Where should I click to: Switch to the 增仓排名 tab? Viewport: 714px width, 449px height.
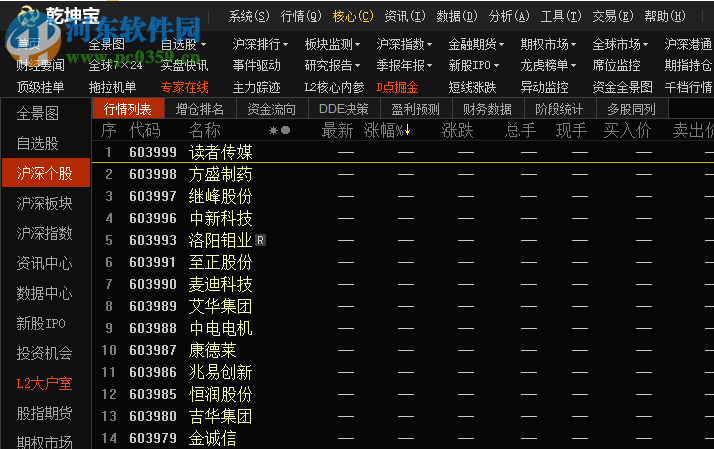coord(200,109)
